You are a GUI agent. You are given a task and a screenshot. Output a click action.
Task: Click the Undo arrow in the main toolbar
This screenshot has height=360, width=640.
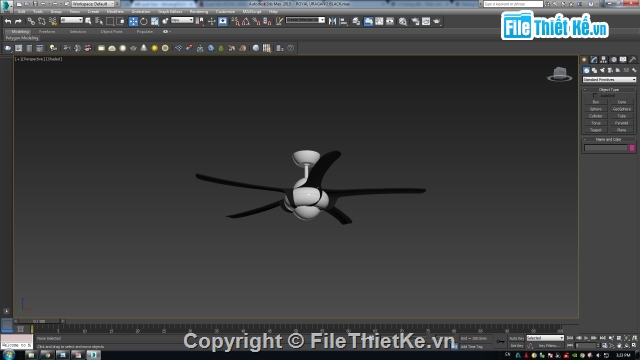(8, 21)
